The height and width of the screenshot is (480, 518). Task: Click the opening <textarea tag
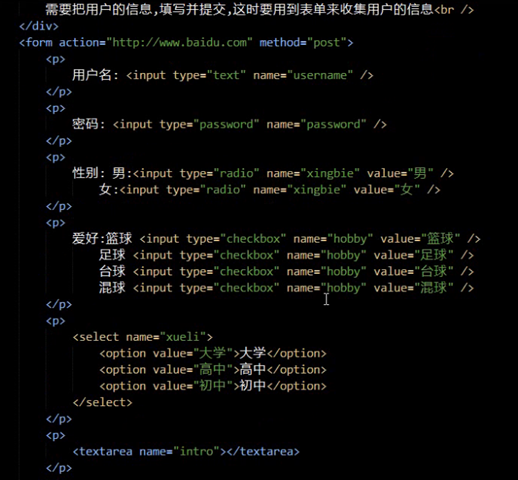[102, 451]
